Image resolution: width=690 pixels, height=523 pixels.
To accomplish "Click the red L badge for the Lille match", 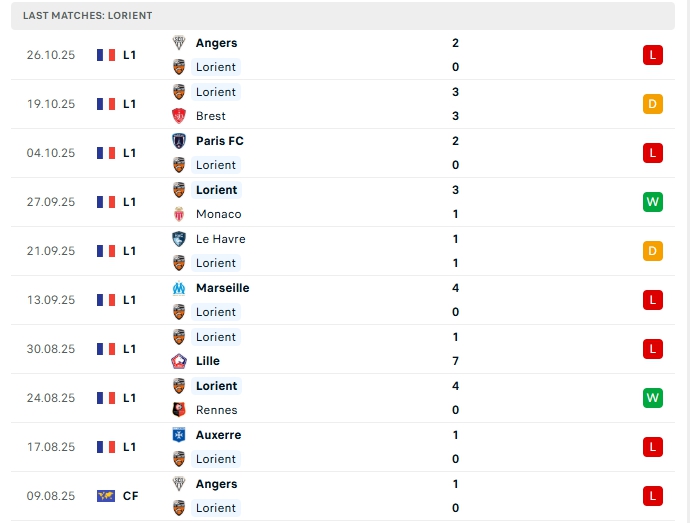I will click(x=653, y=349).
